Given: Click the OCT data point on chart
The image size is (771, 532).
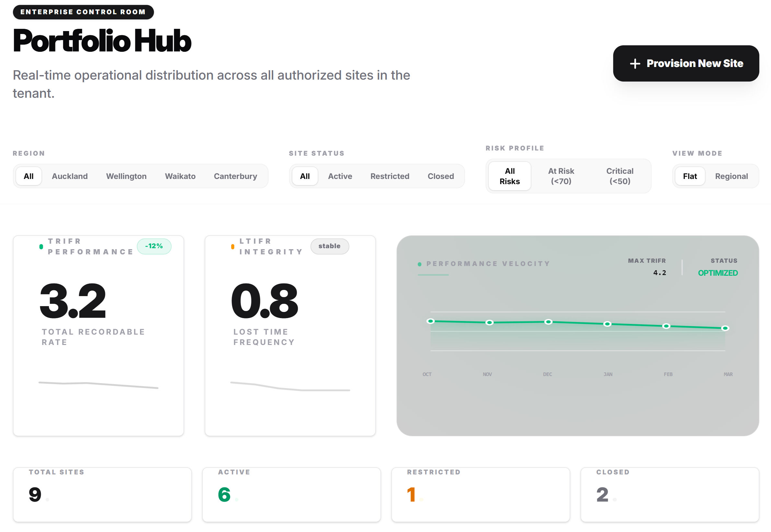Looking at the screenshot, I should click(x=431, y=321).
